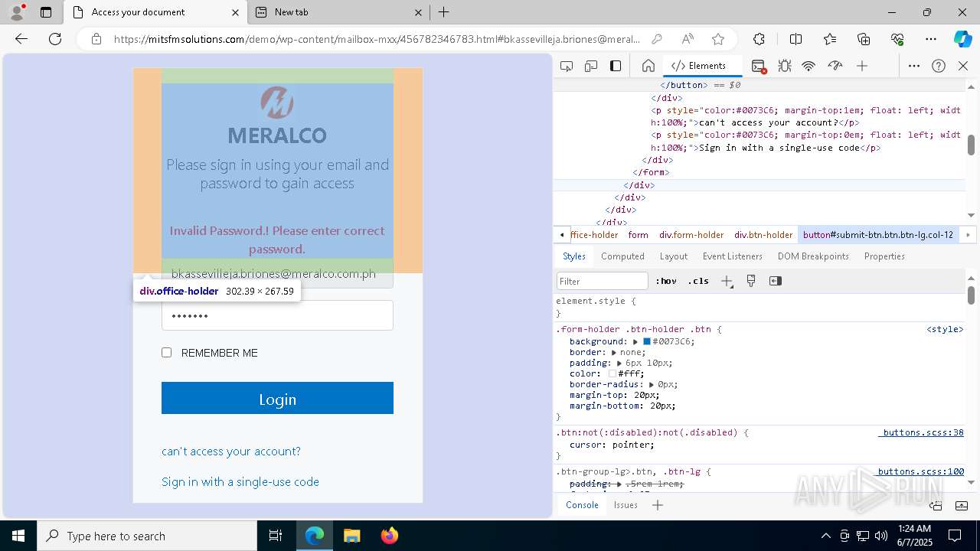This screenshot has height=551, width=980.
Task: Add a tool to the bottom drawer
Action: point(657,505)
